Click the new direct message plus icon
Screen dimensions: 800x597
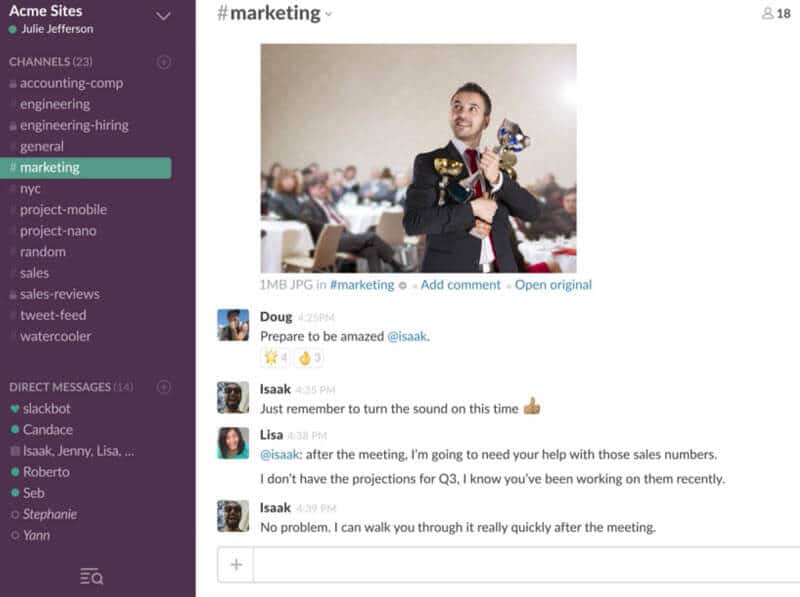pos(164,387)
